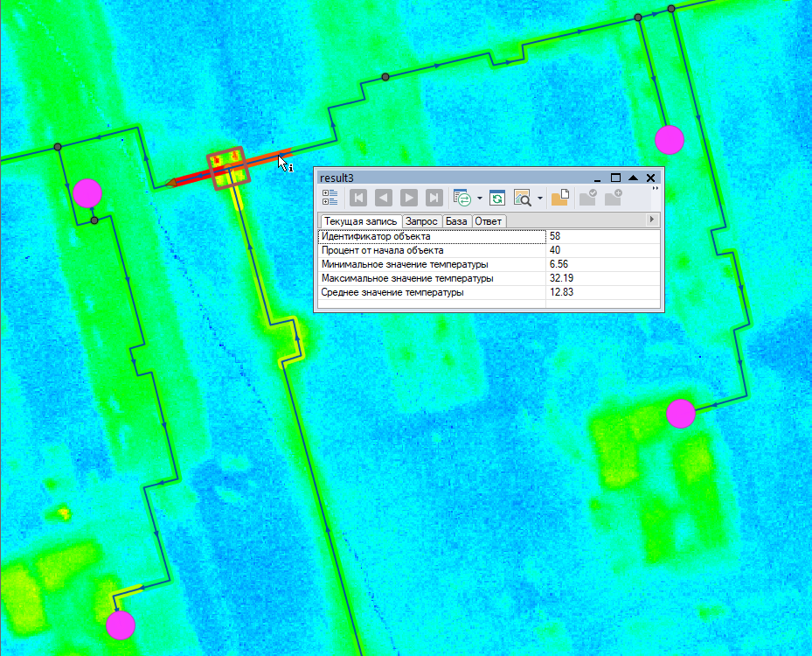Jump to the last record
The height and width of the screenshot is (656, 812).
[x=434, y=198]
